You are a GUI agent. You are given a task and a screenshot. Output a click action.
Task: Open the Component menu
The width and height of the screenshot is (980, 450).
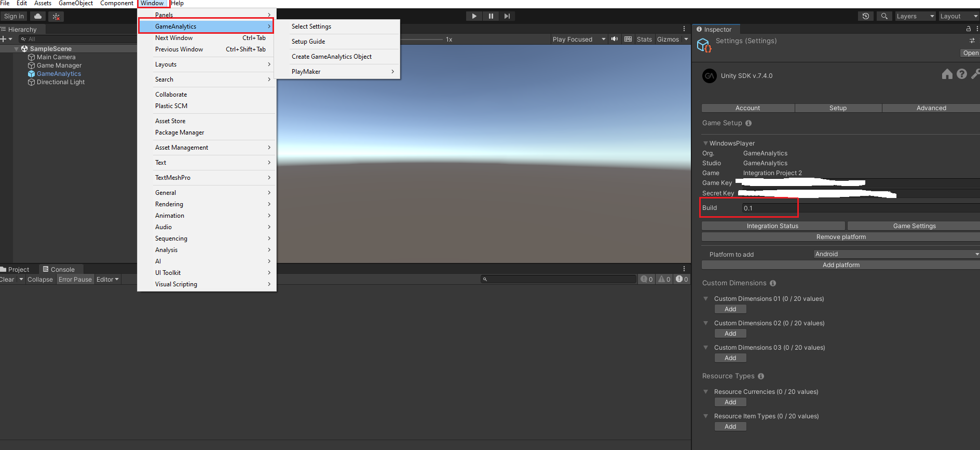(x=117, y=3)
